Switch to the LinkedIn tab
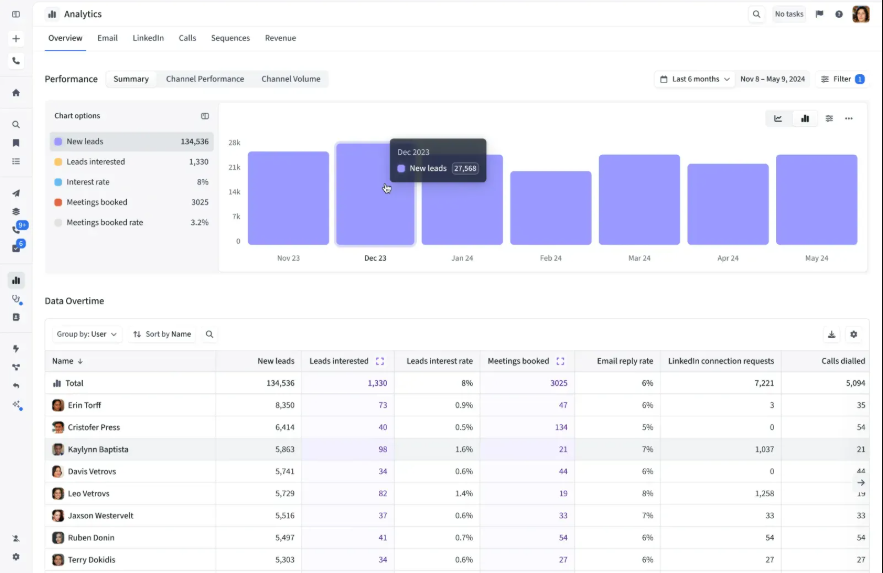Image resolution: width=883 pixels, height=573 pixels. click(x=148, y=38)
